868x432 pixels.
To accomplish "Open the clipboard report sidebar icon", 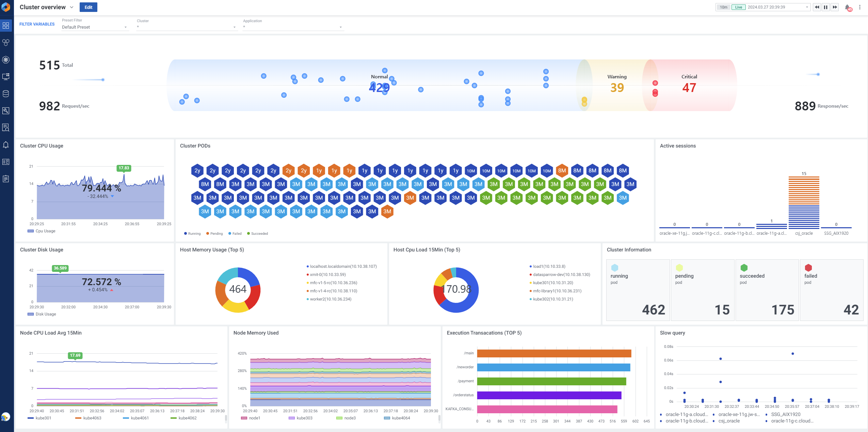I will [x=6, y=179].
